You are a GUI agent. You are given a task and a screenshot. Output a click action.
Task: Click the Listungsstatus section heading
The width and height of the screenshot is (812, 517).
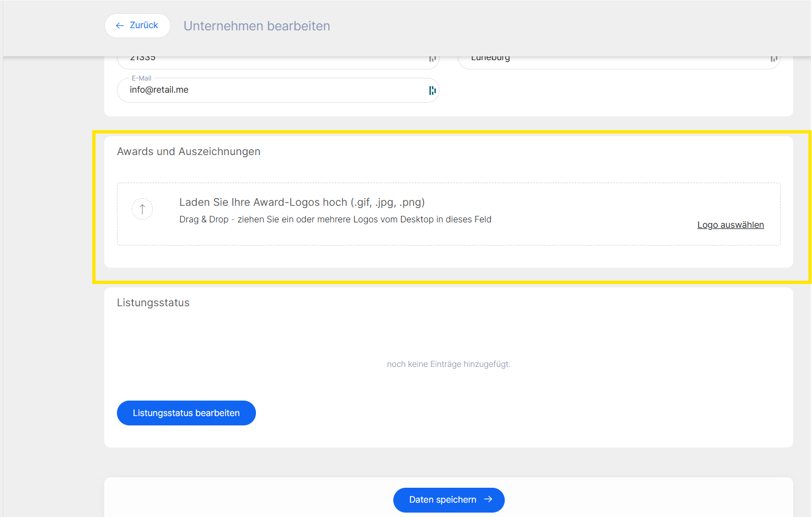(x=153, y=303)
